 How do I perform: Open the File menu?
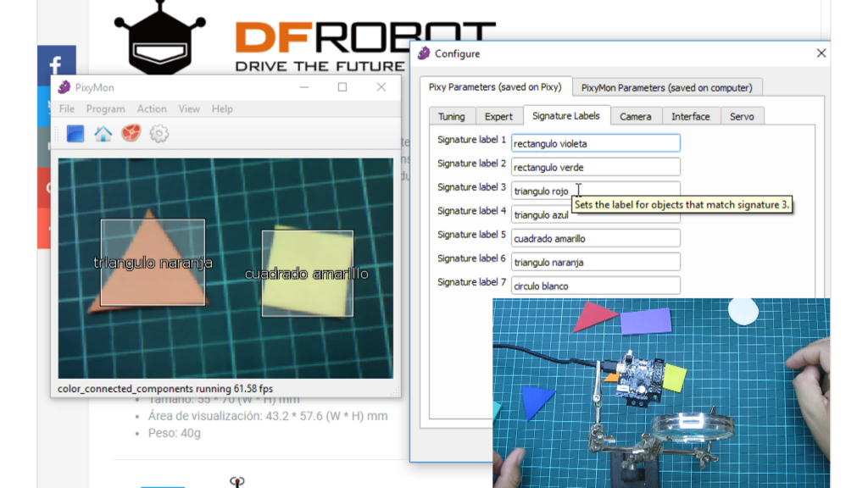67,109
